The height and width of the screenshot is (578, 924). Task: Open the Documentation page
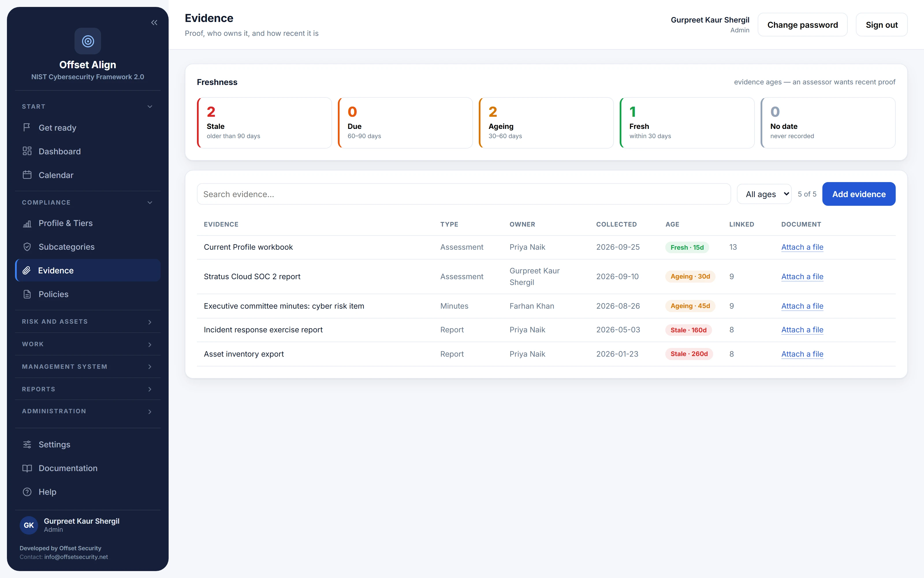tap(87, 468)
